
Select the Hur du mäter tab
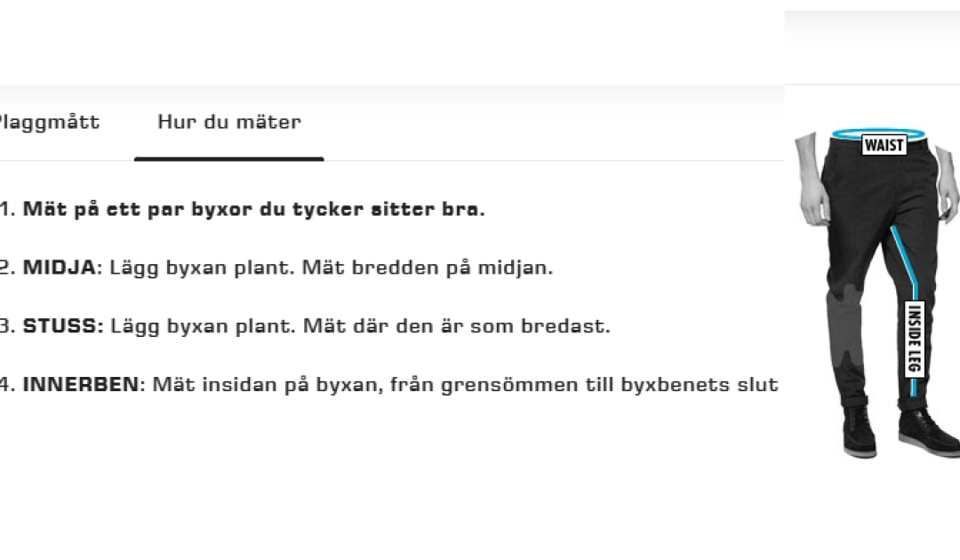click(229, 122)
